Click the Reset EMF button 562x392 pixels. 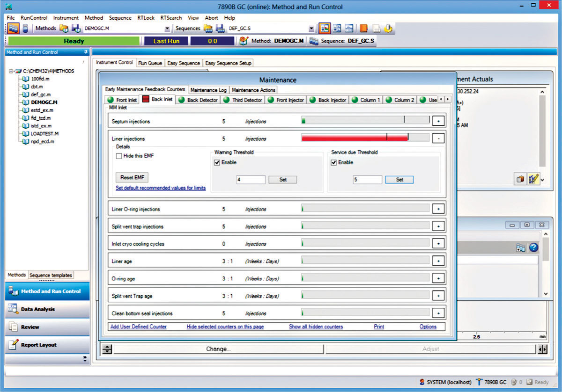132,177
